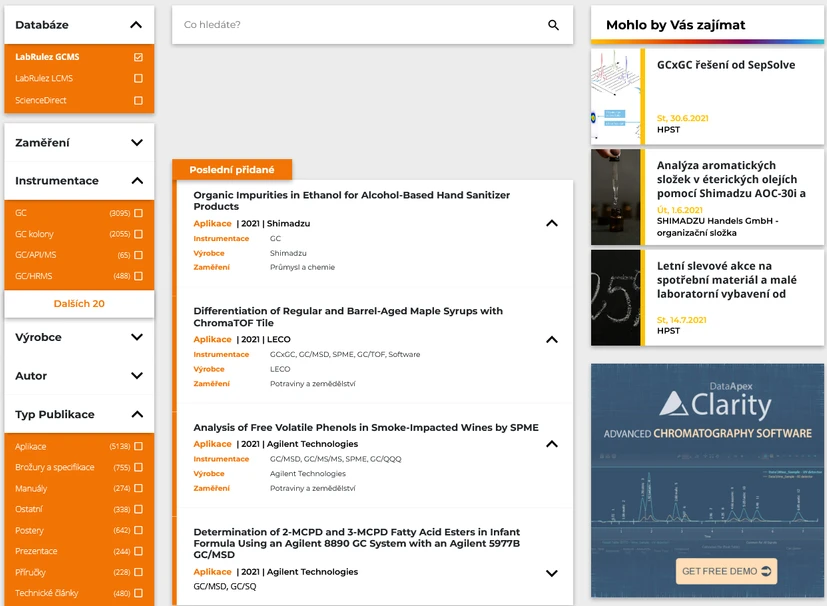
Task: Enable the ScienceDirect database checkbox
Action: (138, 100)
